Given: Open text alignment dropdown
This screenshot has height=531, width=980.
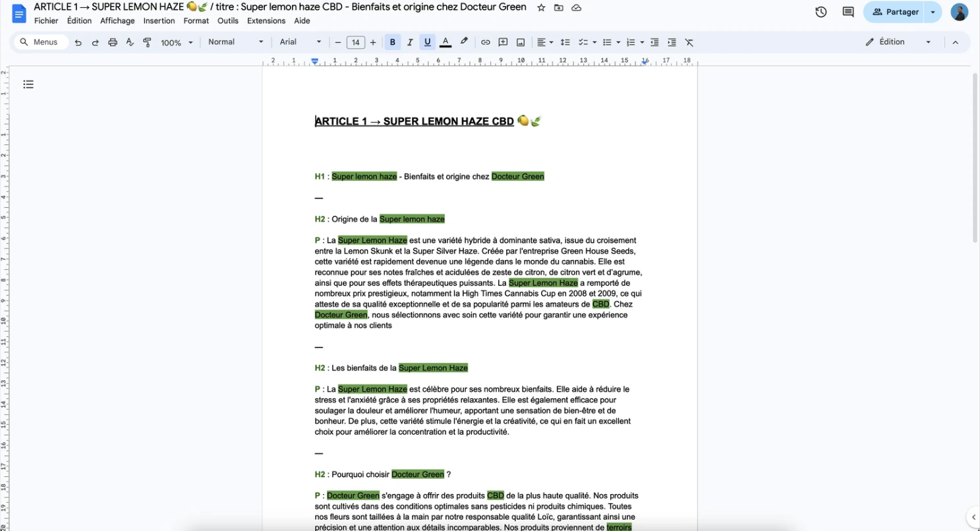Looking at the screenshot, I should point(544,42).
